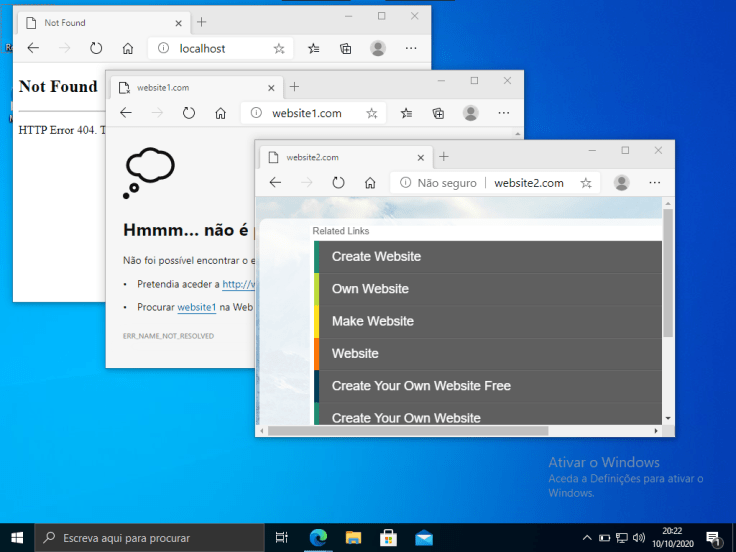Open Microsoft Edge from the taskbar

tap(318, 538)
